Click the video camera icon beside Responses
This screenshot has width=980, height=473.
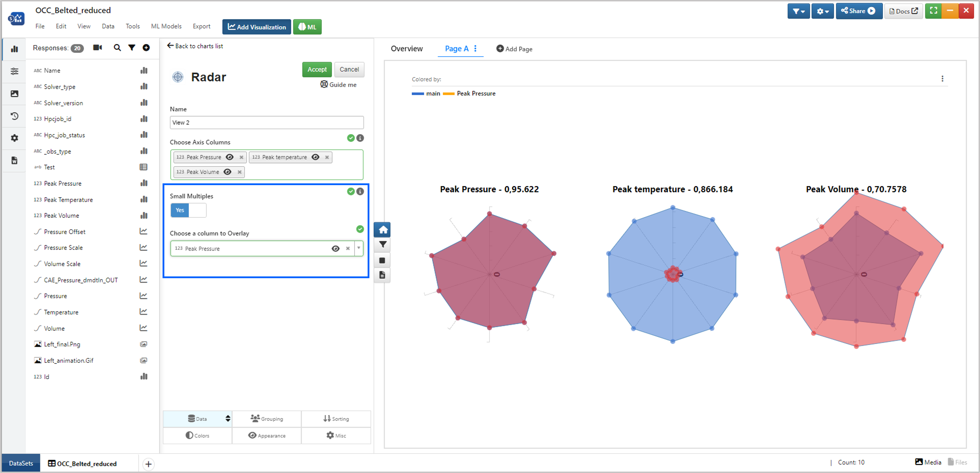click(x=97, y=47)
